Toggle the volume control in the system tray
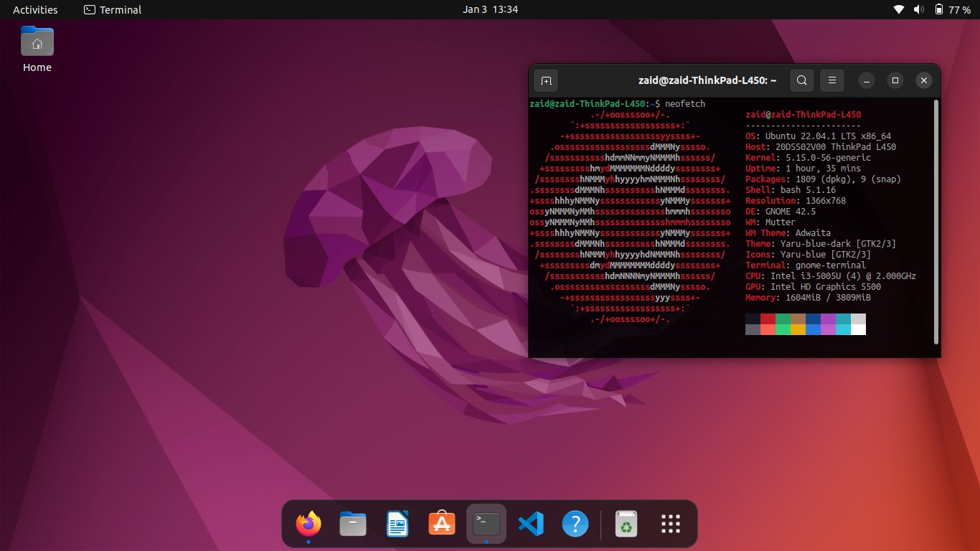 [918, 9]
